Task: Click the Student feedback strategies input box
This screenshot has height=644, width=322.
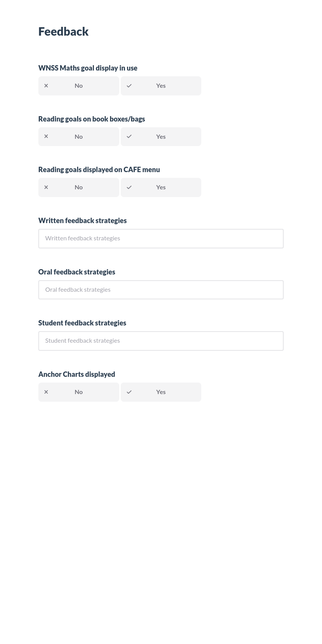Action: click(x=161, y=340)
